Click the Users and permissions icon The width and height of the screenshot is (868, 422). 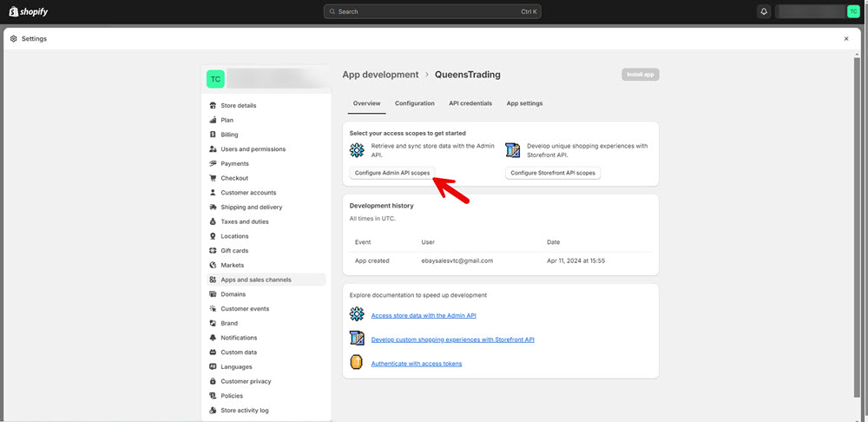tap(213, 149)
